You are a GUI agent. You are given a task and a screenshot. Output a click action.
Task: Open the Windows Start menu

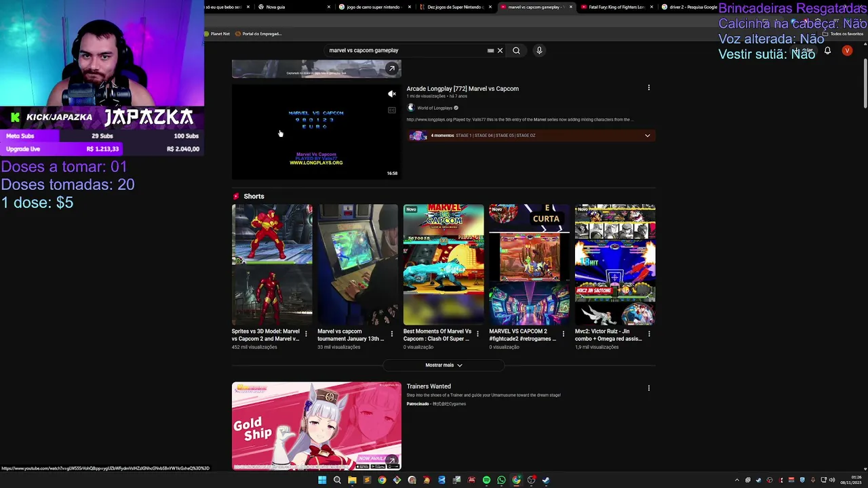click(322, 481)
